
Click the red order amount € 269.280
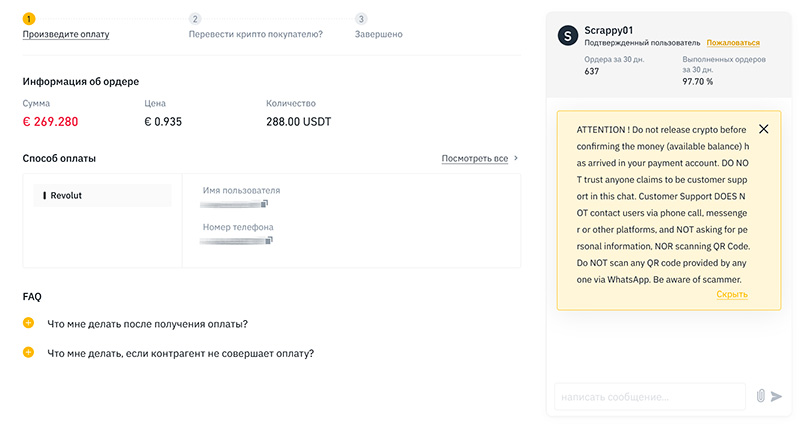coord(50,122)
